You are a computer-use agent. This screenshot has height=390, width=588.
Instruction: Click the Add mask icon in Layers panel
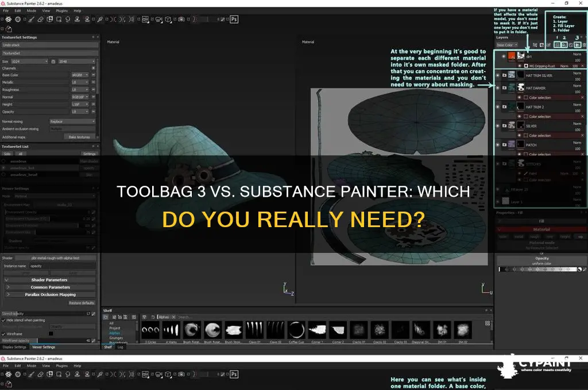click(542, 45)
